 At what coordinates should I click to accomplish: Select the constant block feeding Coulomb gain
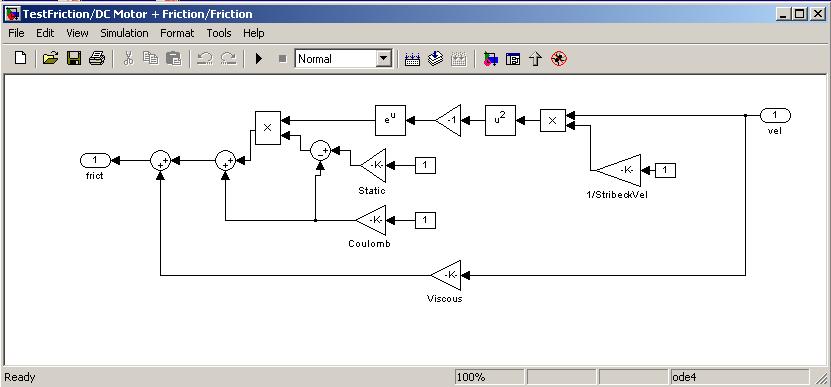click(425, 220)
